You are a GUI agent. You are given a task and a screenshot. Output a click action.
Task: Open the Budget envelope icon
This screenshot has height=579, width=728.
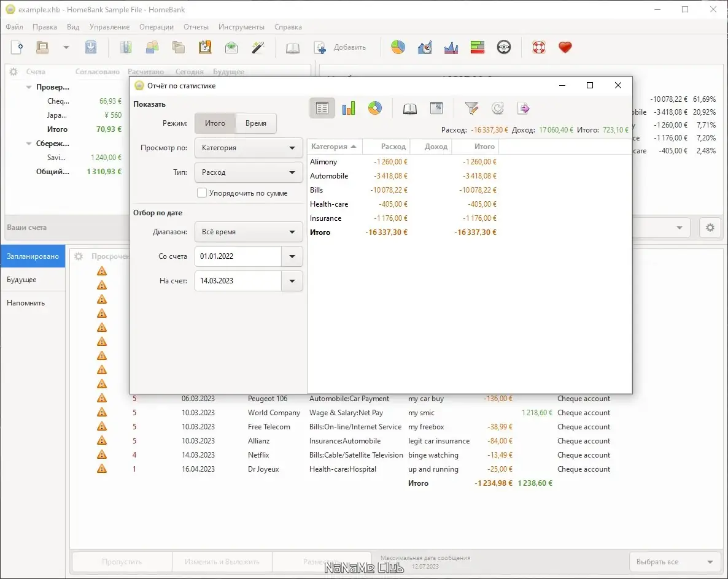(231, 47)
